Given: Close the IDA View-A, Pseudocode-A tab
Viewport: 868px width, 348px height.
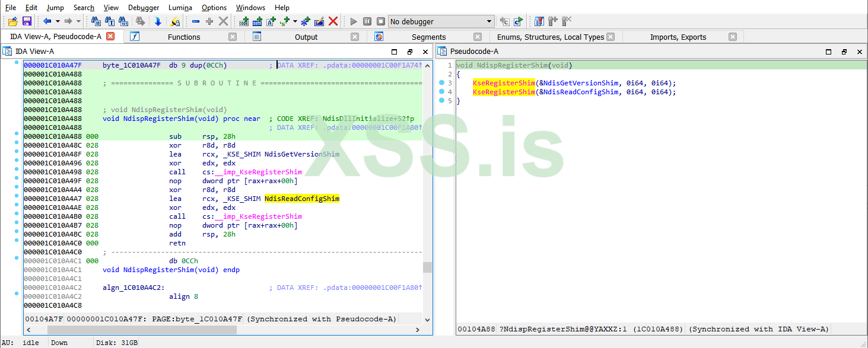Looking at the screenshot, I should click(x=110, y=36).
